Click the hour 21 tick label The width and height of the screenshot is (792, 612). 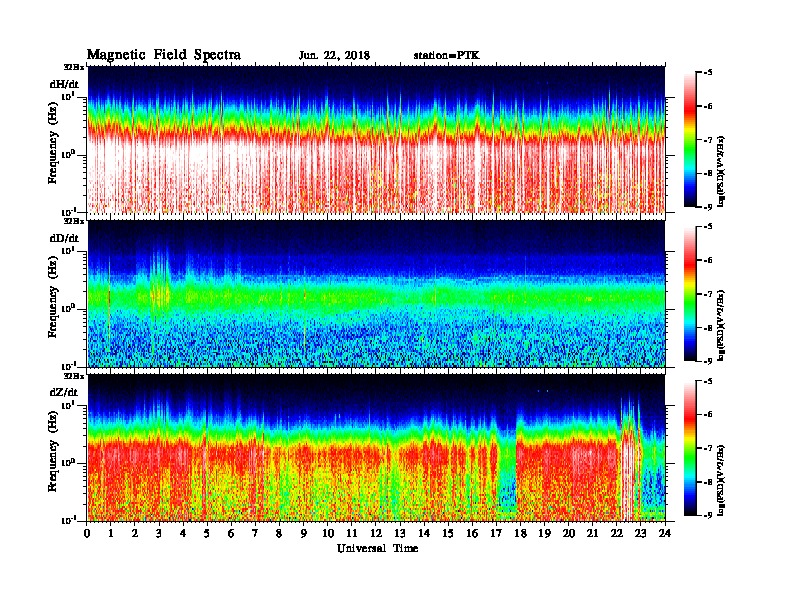tap(592, 534)
